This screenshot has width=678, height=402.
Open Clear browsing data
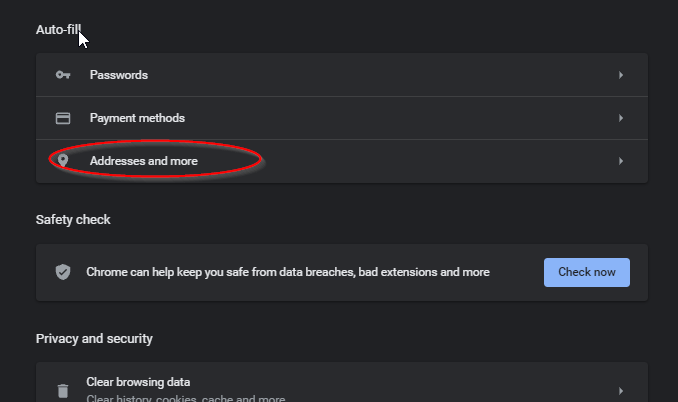tap(342, 384)
